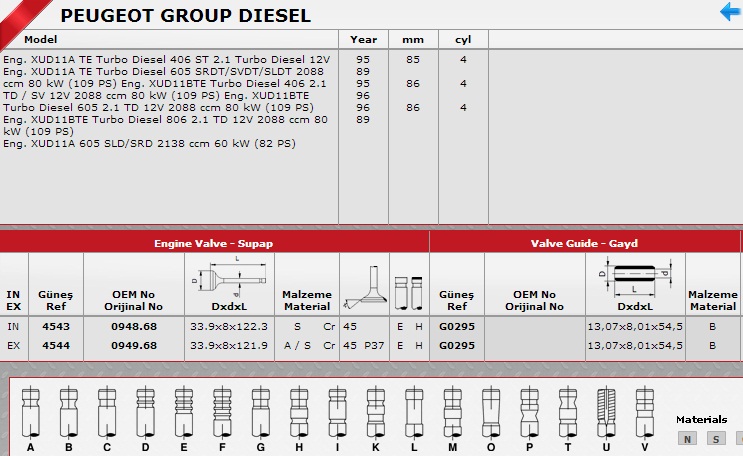Click the P37 value in EX row

pos(374,346)
